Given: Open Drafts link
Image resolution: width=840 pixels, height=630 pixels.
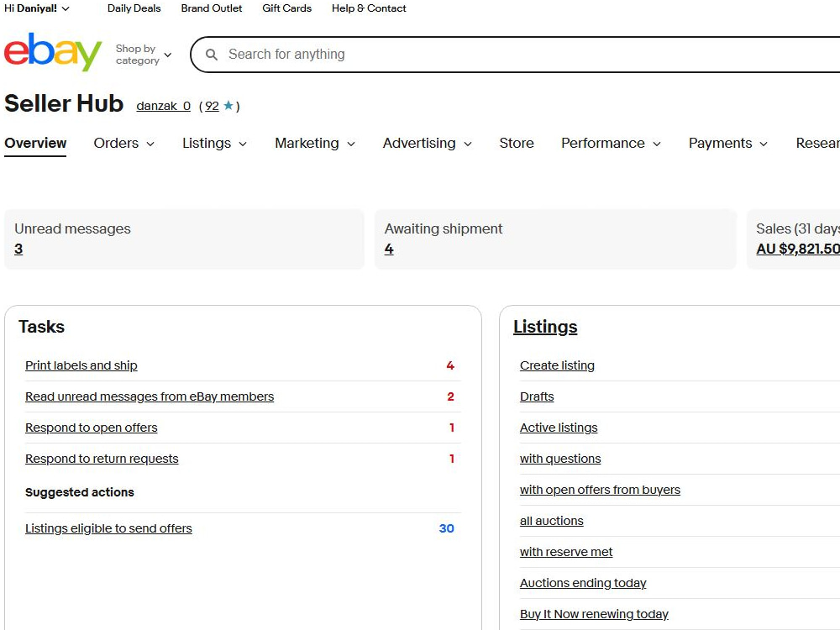Looking at the screenshot, I should click(x=537, y=396).
